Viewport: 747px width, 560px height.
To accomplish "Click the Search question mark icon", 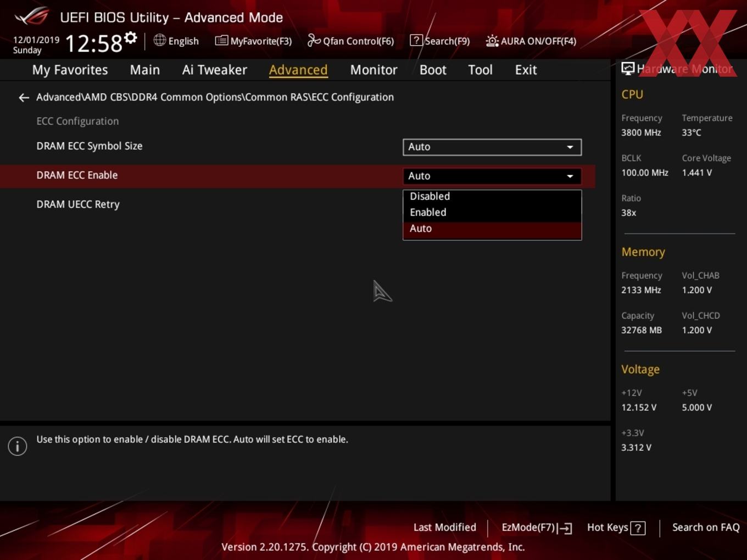I will click(x=416, y=40).
